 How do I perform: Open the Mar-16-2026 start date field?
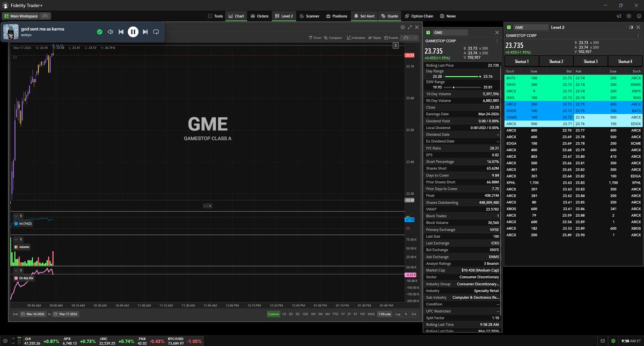33,314
